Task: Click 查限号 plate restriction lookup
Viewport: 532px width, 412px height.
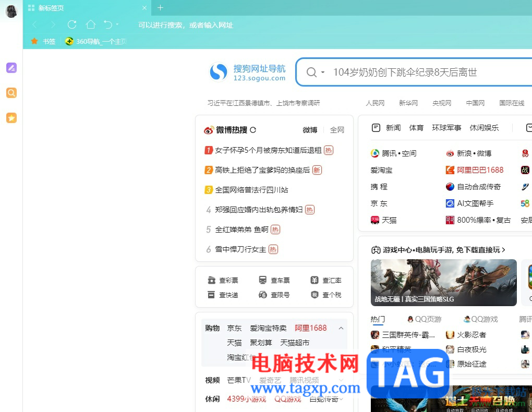Action: tap(274, 295)
